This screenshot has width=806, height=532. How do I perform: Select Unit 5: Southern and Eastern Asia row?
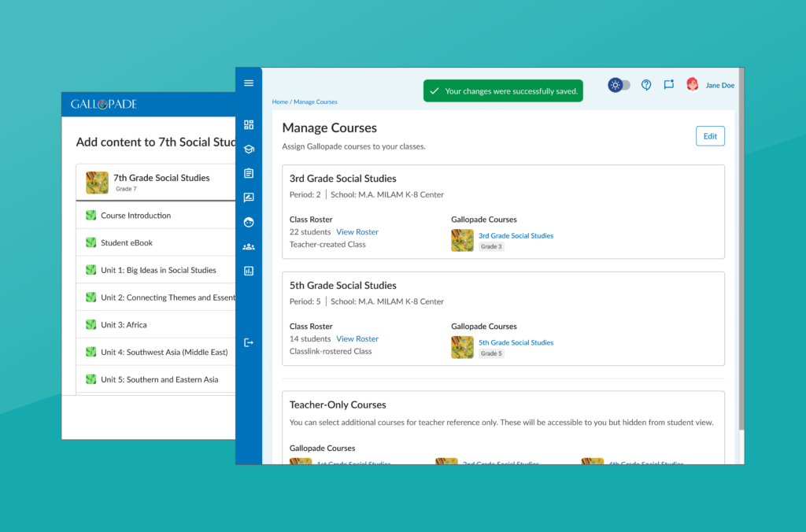(x=156, y=379)
